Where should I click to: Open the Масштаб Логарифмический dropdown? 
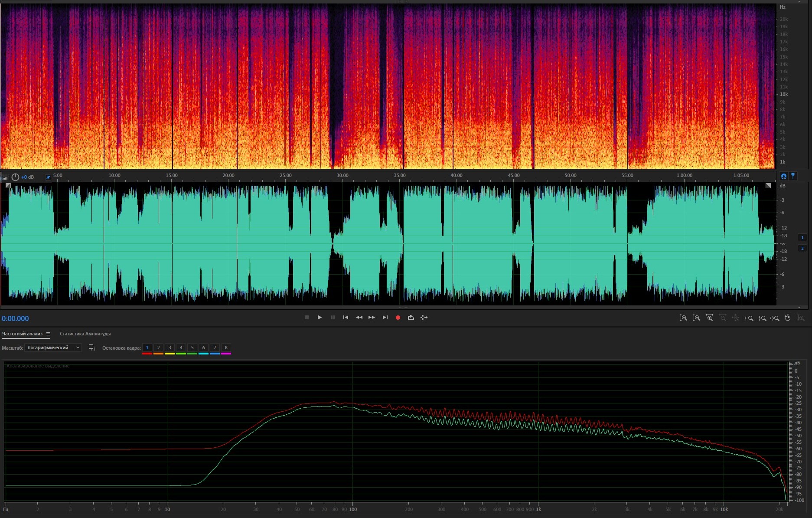53,348
